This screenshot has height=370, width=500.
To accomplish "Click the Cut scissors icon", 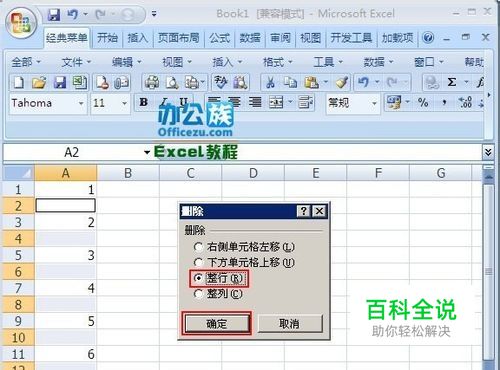I will click(270, 82).
